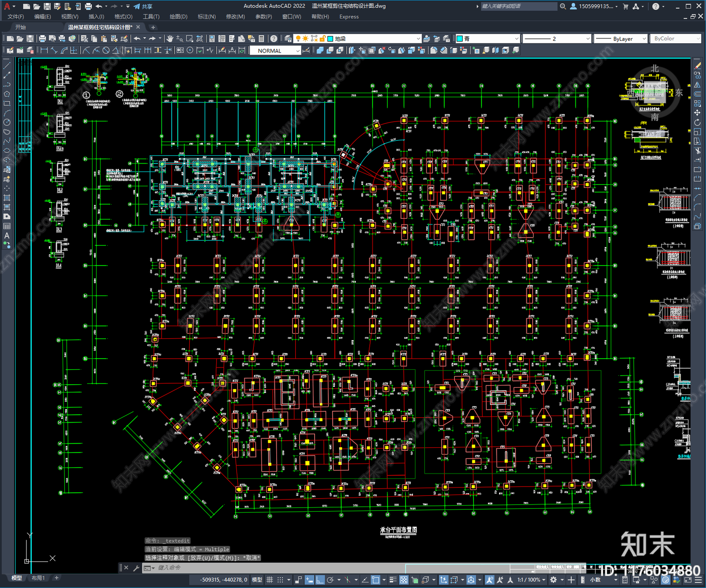Click the Rotate tool in Modify toolbar

click(x=697, y=122)
